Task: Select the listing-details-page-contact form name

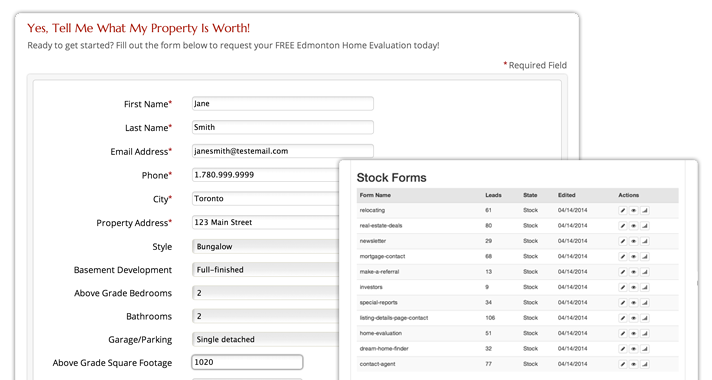Action: click(x=394, y=318)
